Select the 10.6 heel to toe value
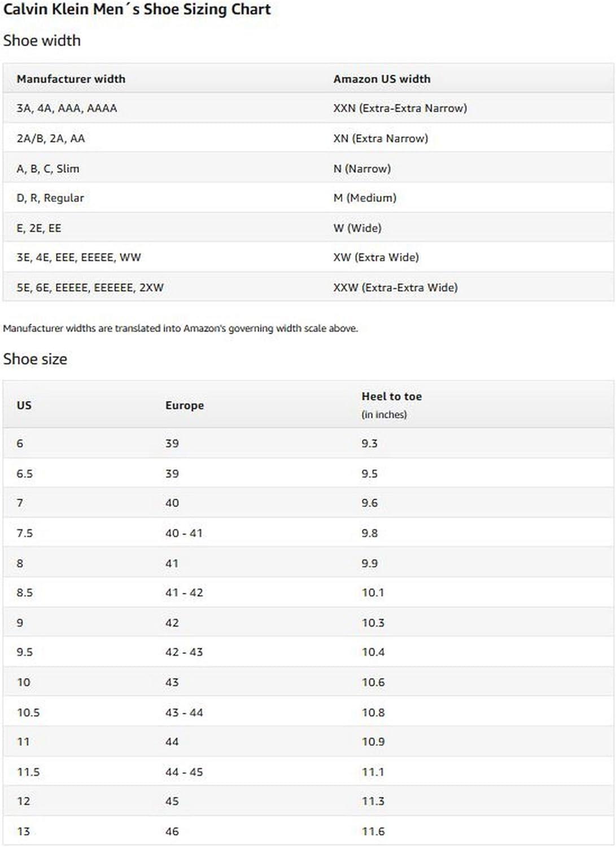 click(x=373, y=682)
